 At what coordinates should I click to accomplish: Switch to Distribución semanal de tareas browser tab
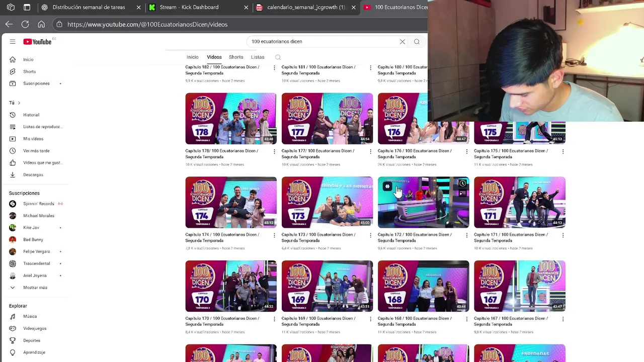(x=88, y=8)
